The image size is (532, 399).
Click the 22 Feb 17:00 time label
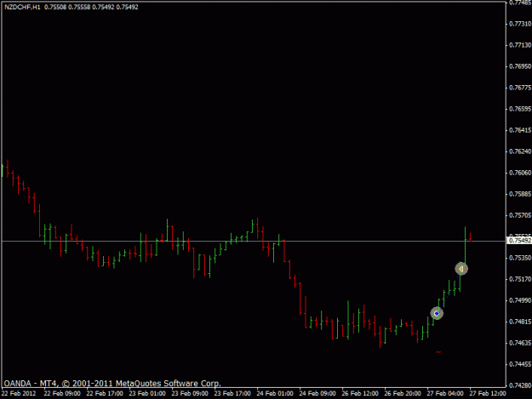[105, 394]
